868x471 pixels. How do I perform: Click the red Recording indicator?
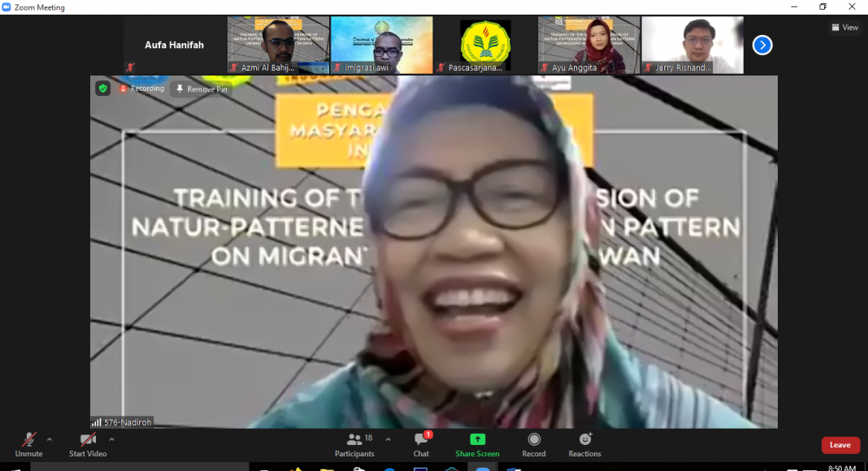(x=141, y=89)
